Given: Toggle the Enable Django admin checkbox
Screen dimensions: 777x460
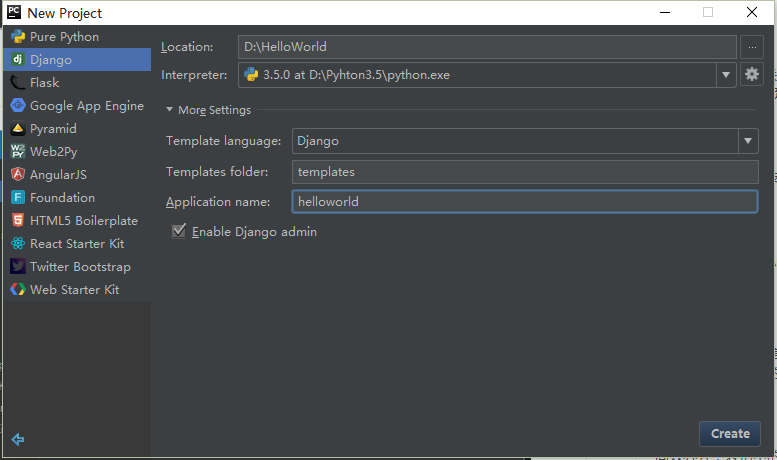Looking at the screenshot, I should pos(179,231).
